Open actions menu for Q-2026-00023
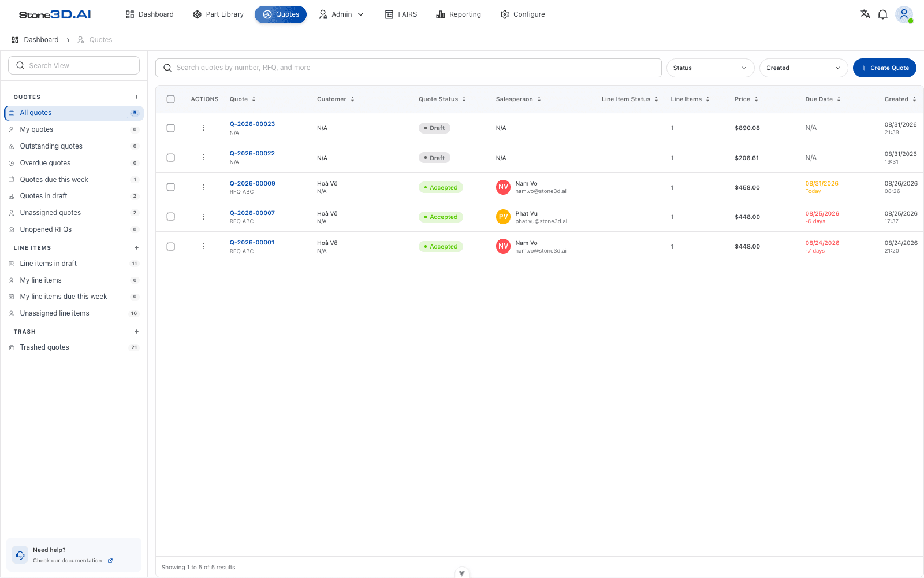The image size is (924, 578). [204, 128]
